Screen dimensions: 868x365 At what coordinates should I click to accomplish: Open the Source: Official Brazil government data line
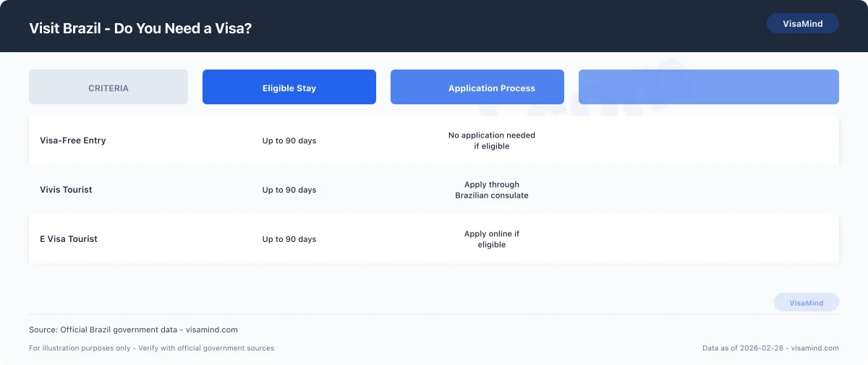coord(133,330)
